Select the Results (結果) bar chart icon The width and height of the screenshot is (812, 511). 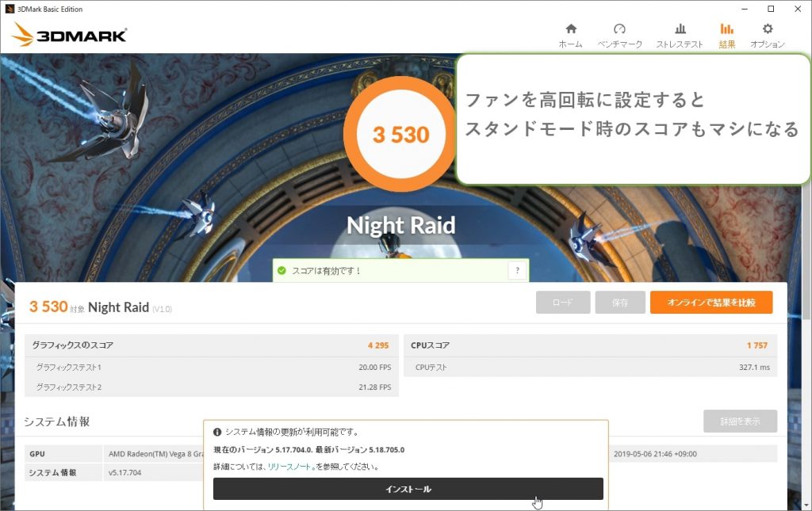(726, 29)
